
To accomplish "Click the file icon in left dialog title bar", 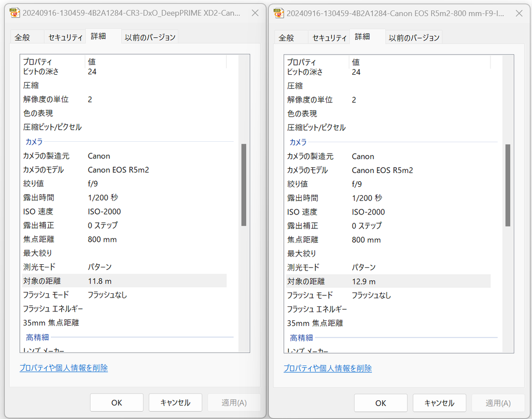I will 15,12.
